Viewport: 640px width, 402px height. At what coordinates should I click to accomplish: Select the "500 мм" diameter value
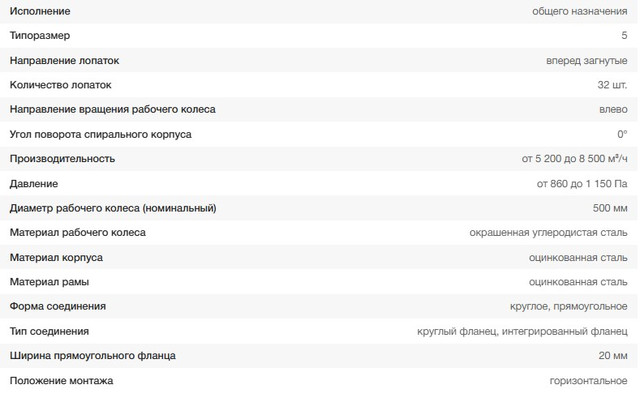click(x=610, y=208)
